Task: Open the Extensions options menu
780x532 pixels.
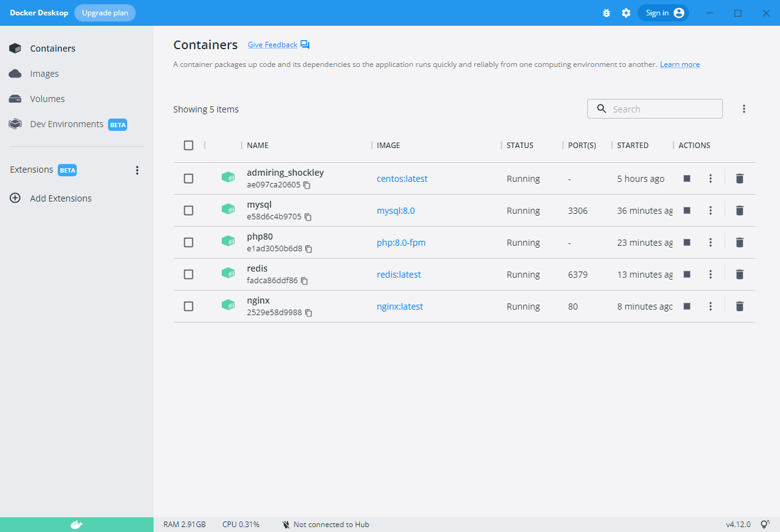Action: [x=137, y=170]
